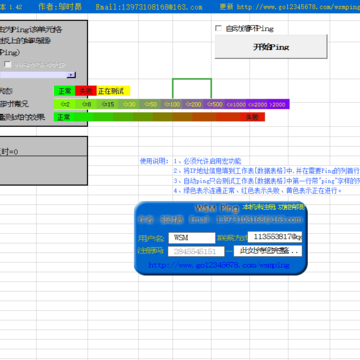The image size is (360, 360).
Task: Select the green-outlined active cell
Action: (192, 89)
